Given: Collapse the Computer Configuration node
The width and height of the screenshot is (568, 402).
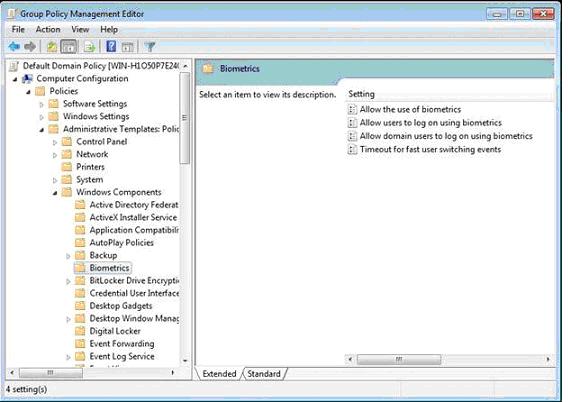Looking at the screenshot, I should pyautogui.click(x=15, y=79).
